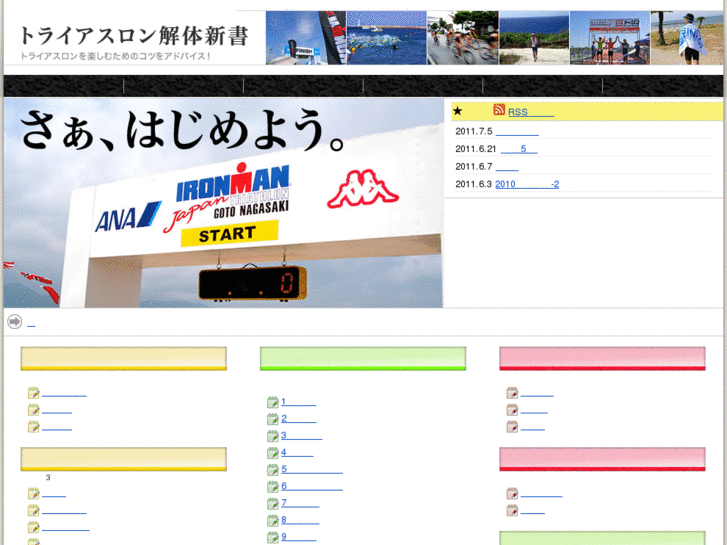Click the orange RSS feed icon
727x545 pixels.
(499, 109)
